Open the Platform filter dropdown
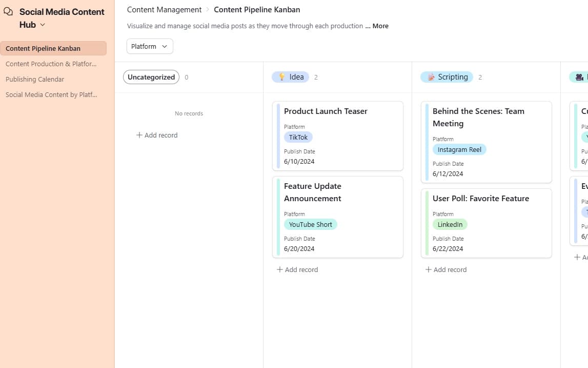This screenshot has height=368, width=588. click(150, 46)
